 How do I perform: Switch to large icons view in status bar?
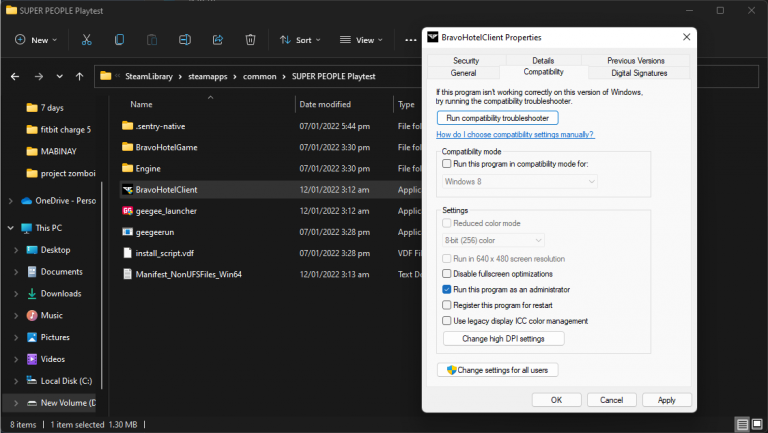[757, 424]
